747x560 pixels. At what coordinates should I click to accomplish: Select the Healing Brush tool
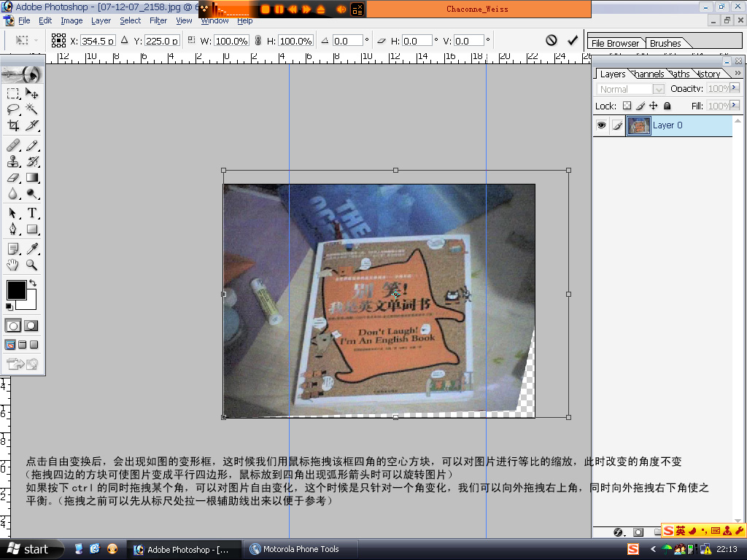[x=13, y=145]
